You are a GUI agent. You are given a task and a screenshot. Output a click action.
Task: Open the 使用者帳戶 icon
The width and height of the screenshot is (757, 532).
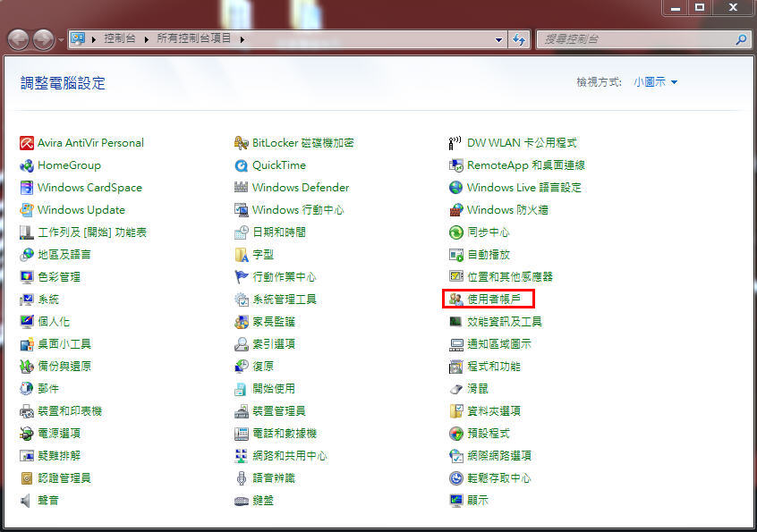[x=456, y=300]
